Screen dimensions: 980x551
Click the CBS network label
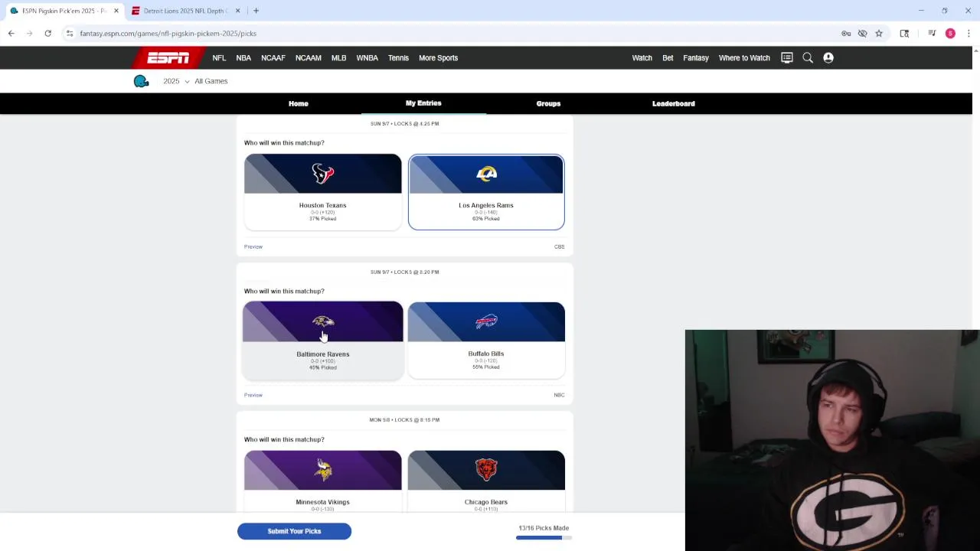tap(559, 246)
